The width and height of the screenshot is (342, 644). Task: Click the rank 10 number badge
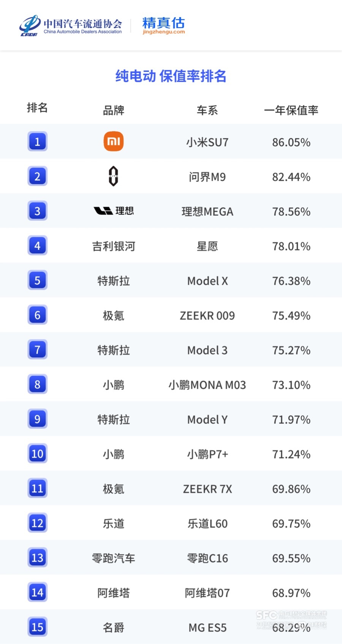(x=37, y=453)
